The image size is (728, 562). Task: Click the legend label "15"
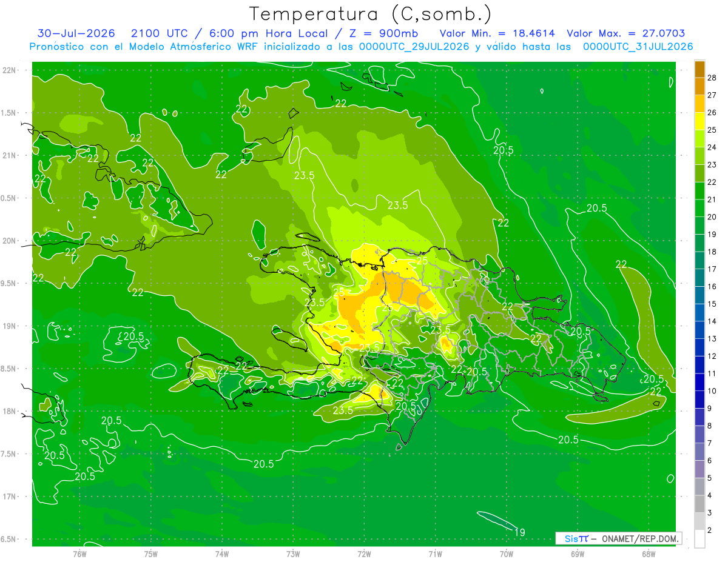pyautogui.click(x=712, y=304)
